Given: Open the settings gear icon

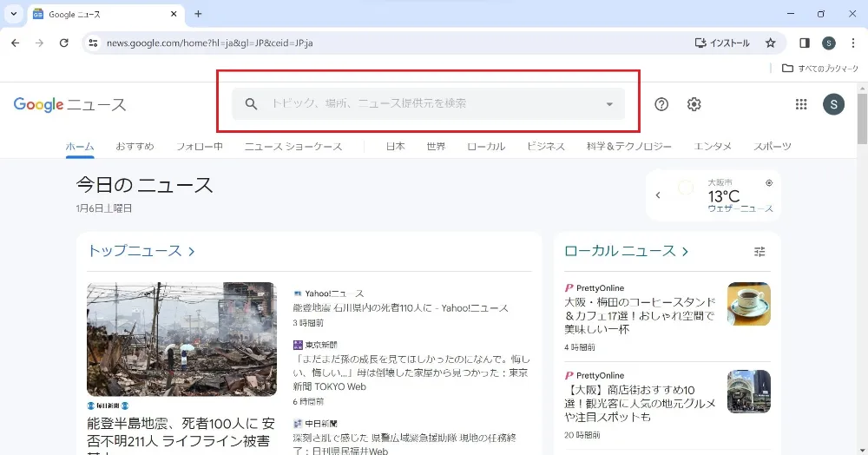Looking at the screenshot, I should [x=694, y=104].
